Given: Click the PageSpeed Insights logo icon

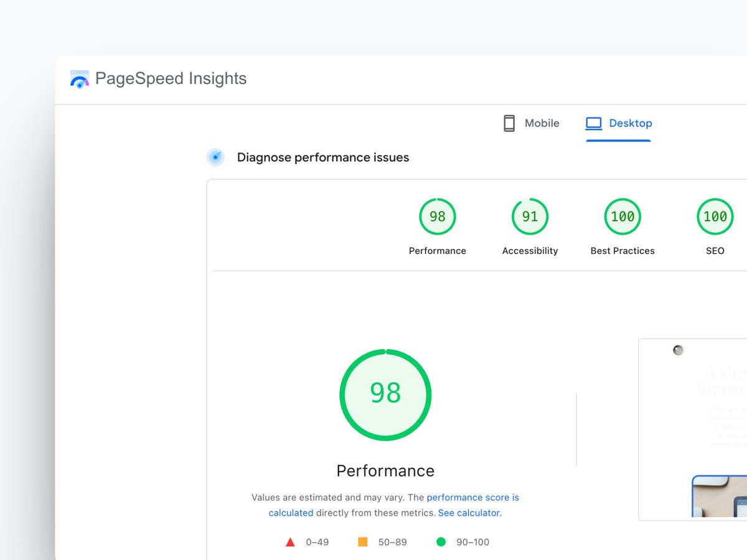Looking at the screenshot, I should pos(80,79).
